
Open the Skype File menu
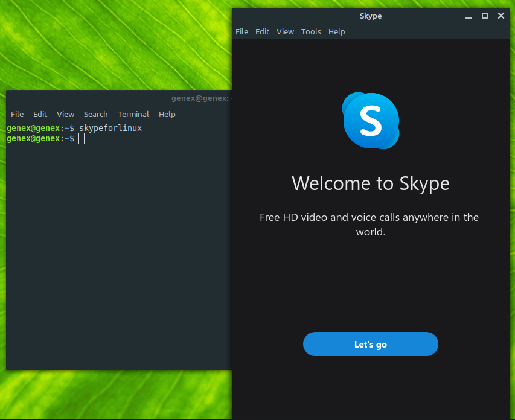(242, 32)
